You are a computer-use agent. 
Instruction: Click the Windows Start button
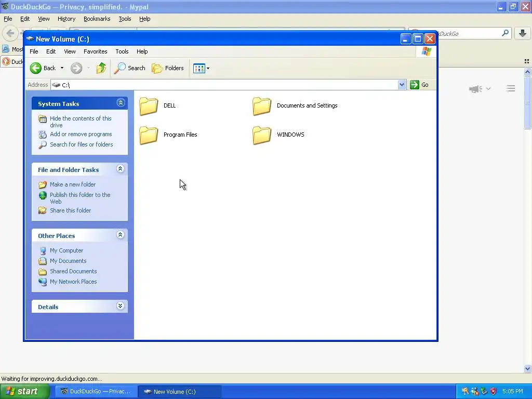coord(24,392)
